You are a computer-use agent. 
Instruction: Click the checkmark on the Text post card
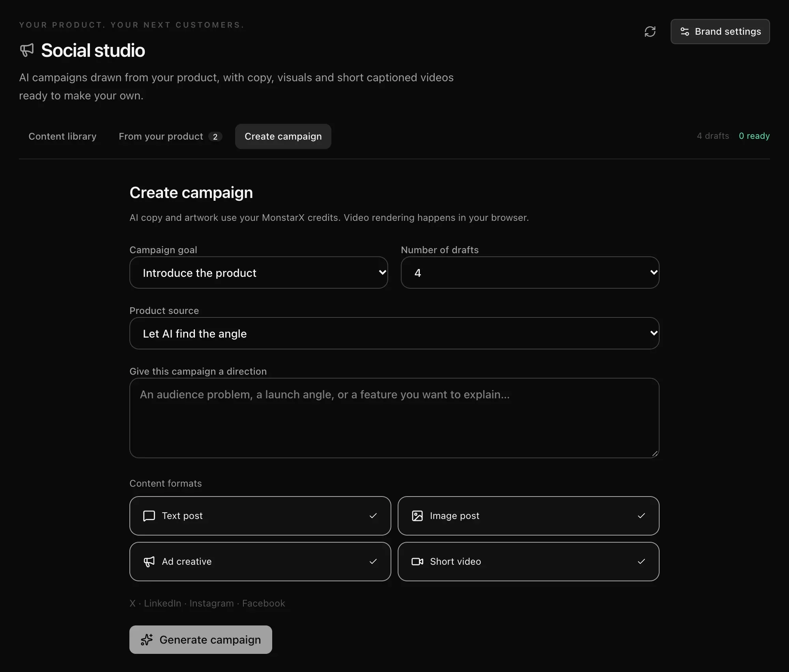pos(373,516)
